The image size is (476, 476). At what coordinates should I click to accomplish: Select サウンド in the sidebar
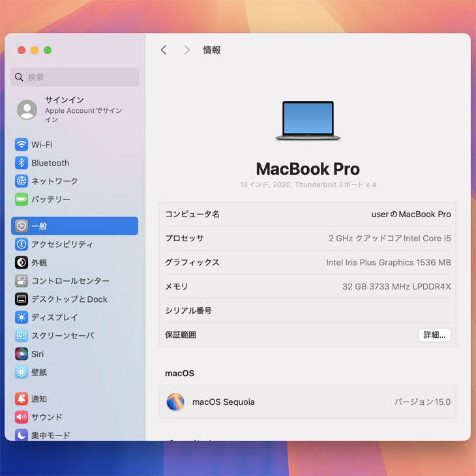tap(47, 417)
